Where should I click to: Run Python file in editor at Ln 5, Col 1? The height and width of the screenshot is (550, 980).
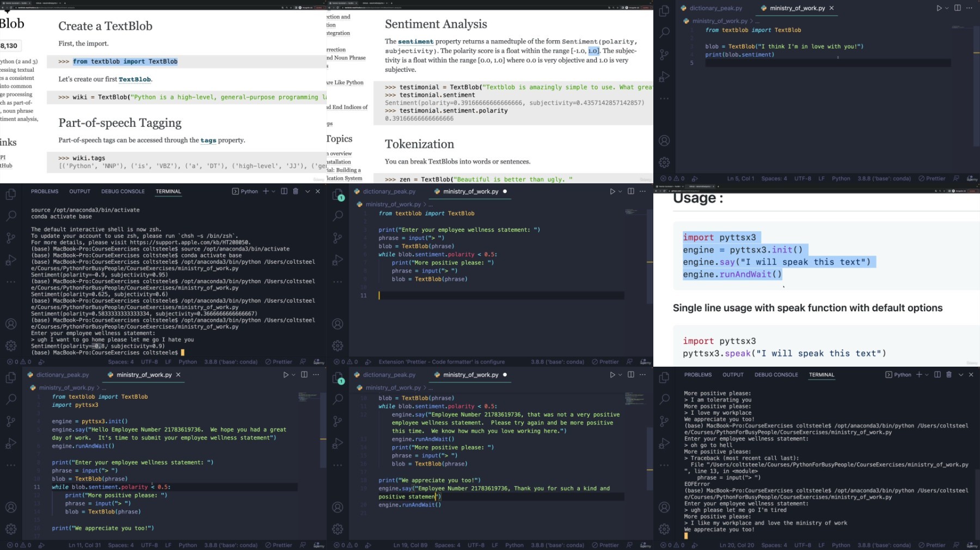939,8
